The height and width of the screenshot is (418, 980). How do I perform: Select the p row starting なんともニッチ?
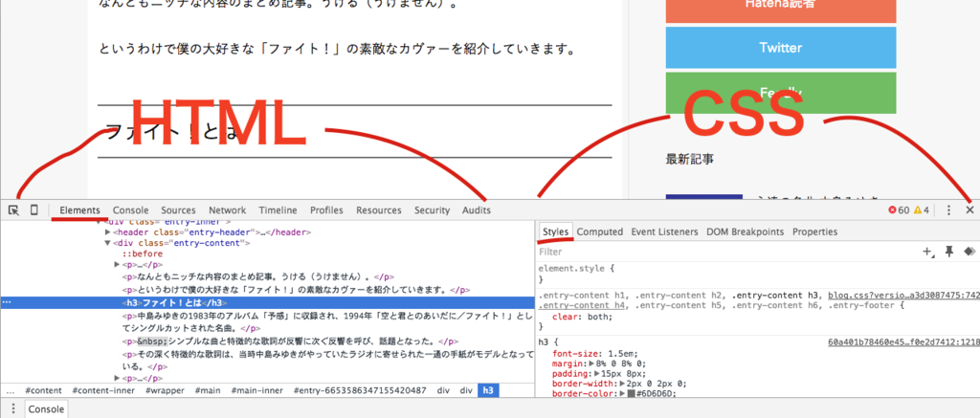pos(258,276)
